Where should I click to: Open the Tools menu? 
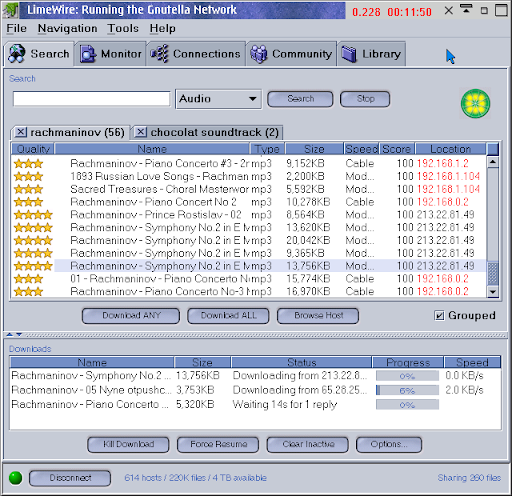tap(123, 29)
